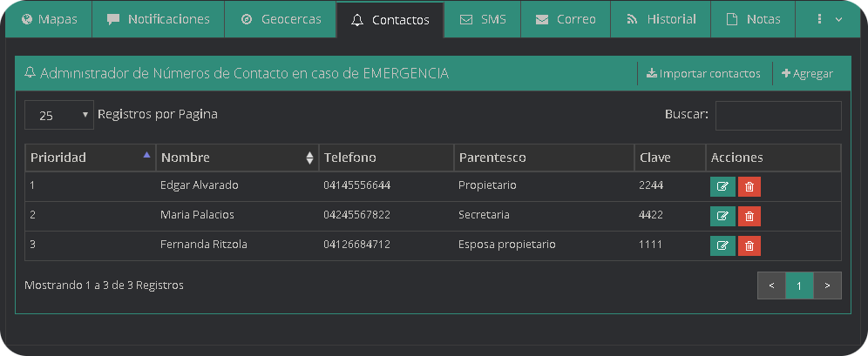
Task: Click phone number 04126684712
Action: pyautogui.click(x=357, y=244)
